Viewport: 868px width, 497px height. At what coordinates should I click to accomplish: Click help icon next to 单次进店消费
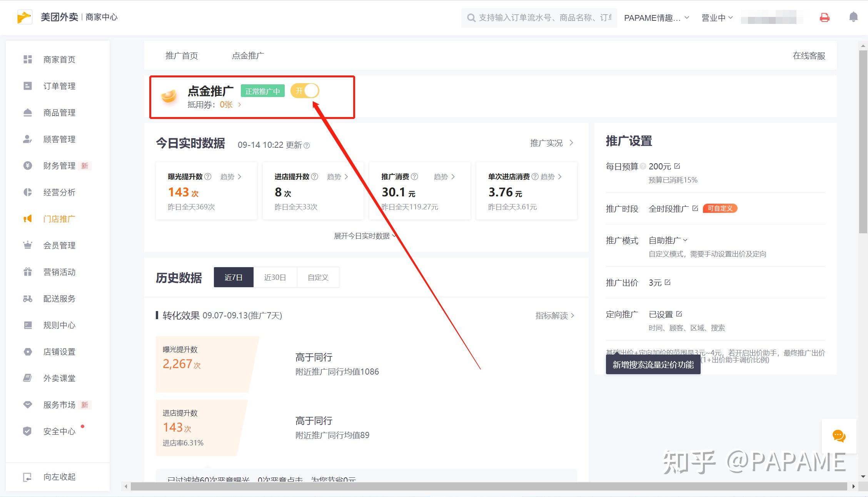tap(535, 176)
